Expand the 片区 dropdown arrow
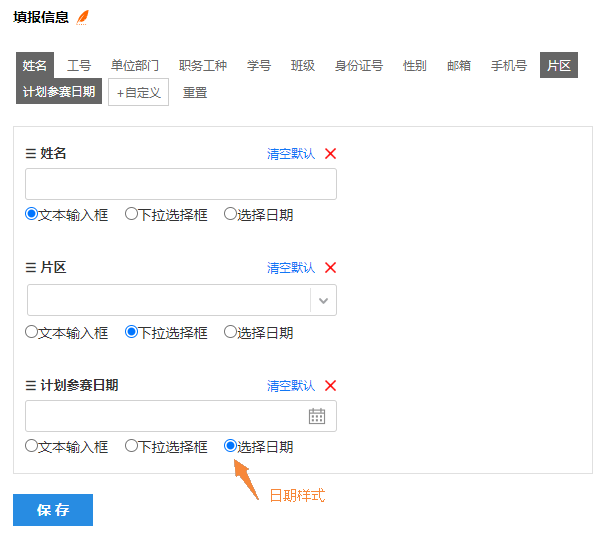The width and height of the screenshot is (600, 538). coord(323,300)
